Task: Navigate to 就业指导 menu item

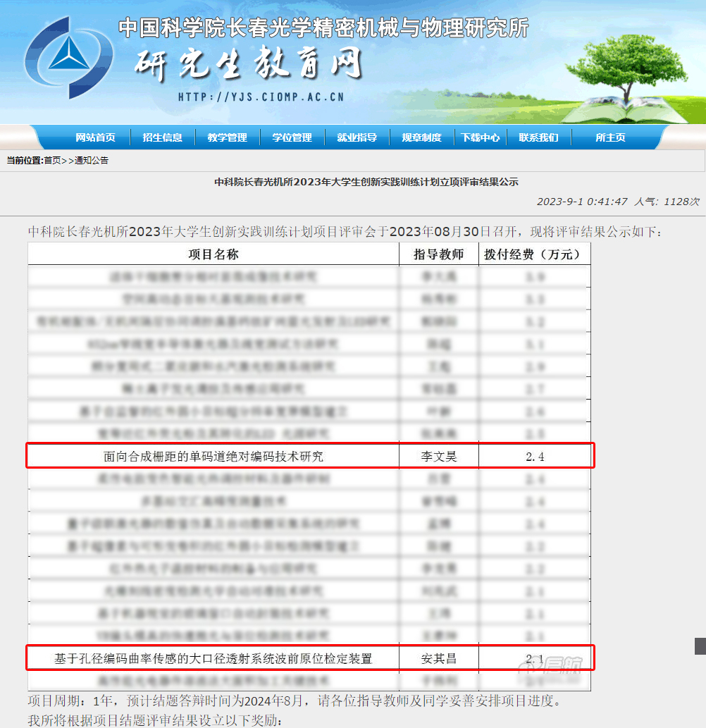Action: click(357, 137)
